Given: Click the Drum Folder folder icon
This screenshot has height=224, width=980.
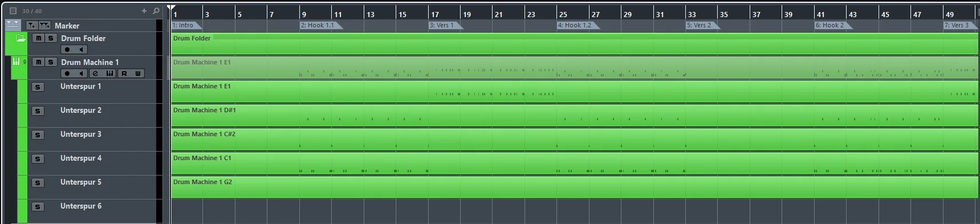Looking at the screenshot, I should click(x=21, y=38).
